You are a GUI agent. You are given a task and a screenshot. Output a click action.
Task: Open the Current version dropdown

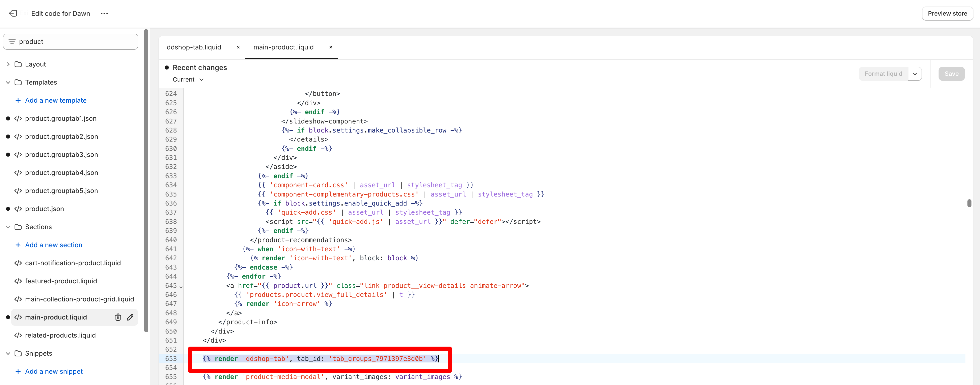point(188,79)
